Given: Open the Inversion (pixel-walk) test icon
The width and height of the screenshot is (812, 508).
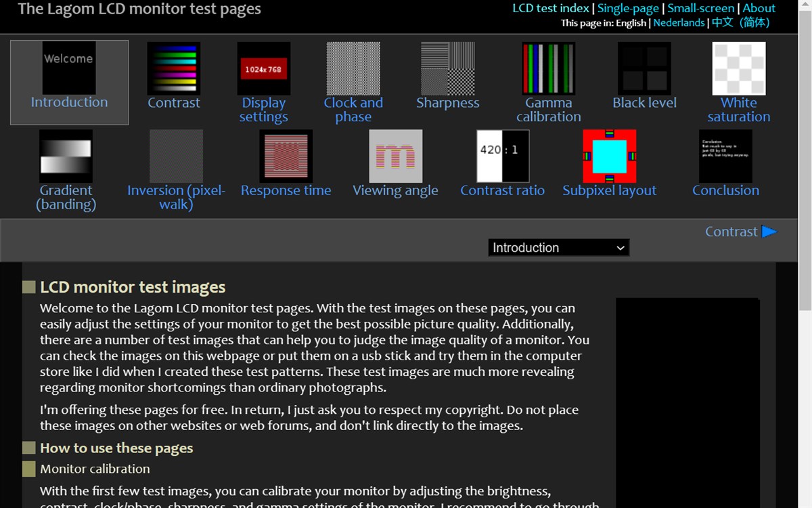Looking at the screenshot, I should [x=176, y=154].
